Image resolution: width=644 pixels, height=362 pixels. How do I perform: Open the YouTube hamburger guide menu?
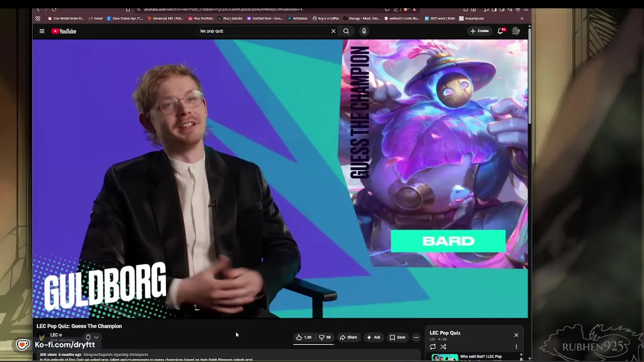(42, 31)
